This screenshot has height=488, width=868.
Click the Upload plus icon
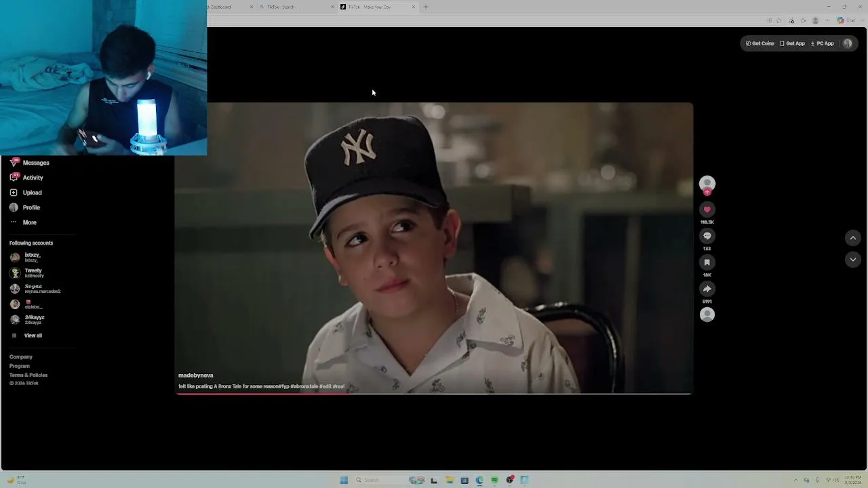coord(14,192)
